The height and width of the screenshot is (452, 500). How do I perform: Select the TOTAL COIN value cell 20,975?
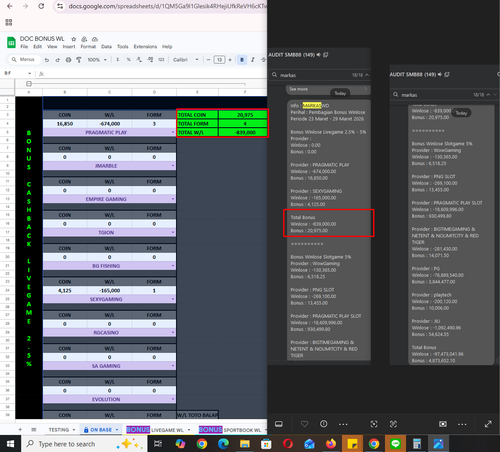tap(243, 115)
